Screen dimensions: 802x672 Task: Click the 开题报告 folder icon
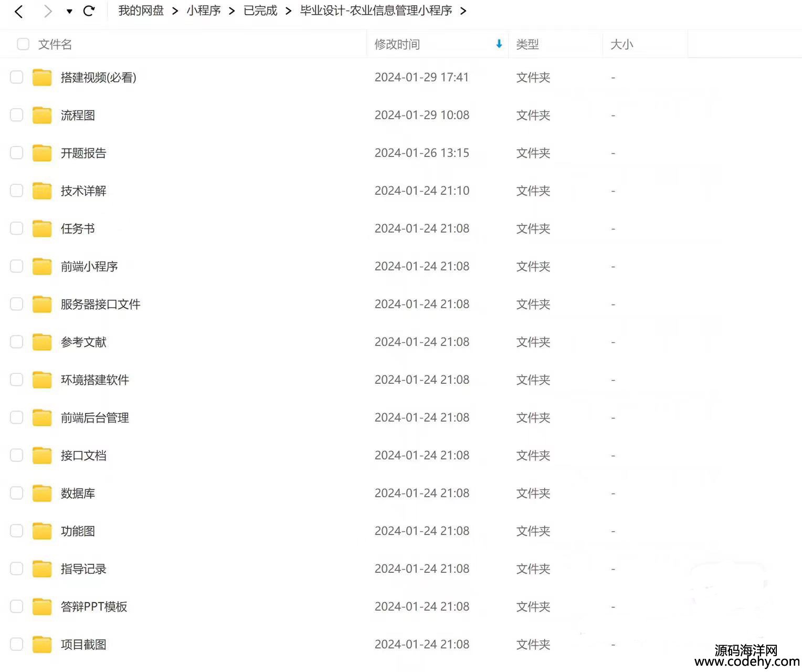[42, 153]
